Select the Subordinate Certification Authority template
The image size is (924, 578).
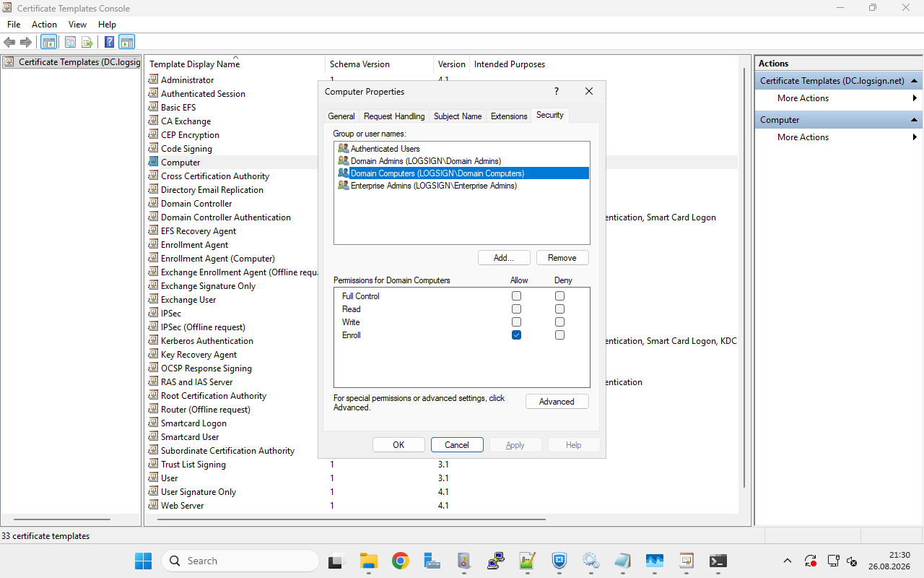coord(227,450)
